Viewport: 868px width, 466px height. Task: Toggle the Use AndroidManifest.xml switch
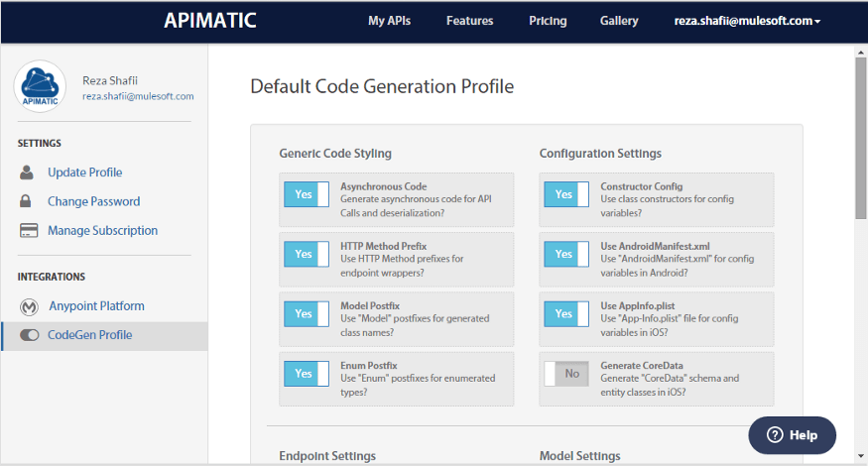(566, 254)
